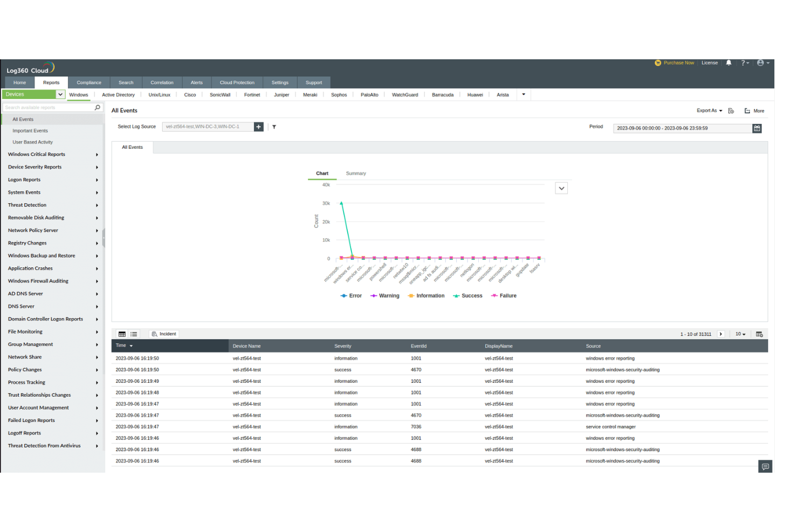Switch to list view icon
Screen dimensions: 798x532
point(134,334)
